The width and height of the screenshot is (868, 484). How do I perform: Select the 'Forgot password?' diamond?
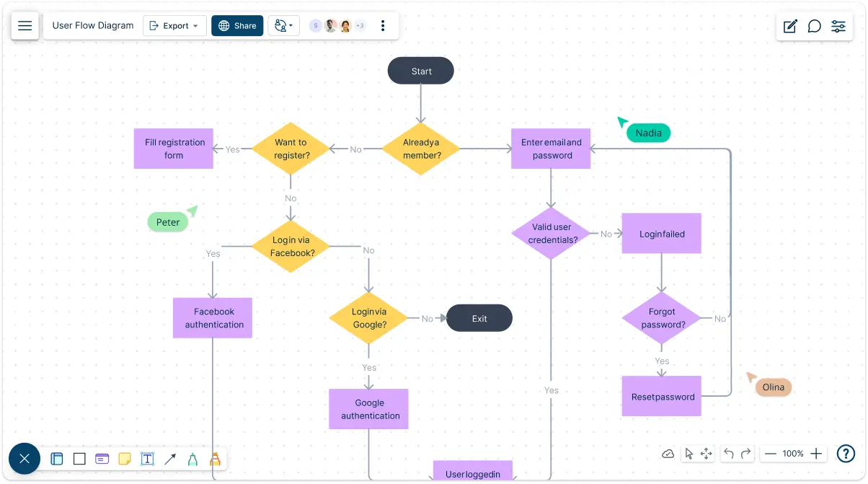pyautogui.click(x=661, y=318)
